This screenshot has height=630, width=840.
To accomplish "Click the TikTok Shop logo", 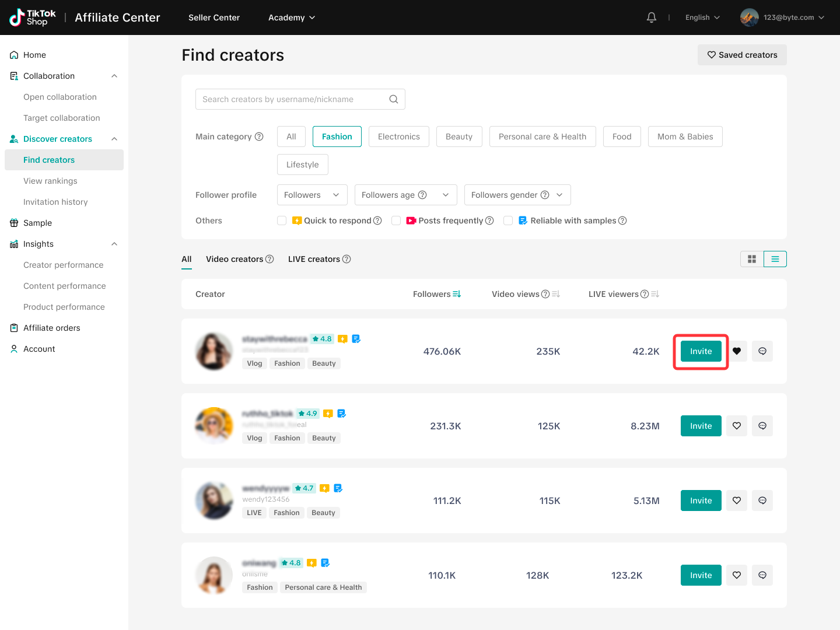I will [x=31, y=17].
